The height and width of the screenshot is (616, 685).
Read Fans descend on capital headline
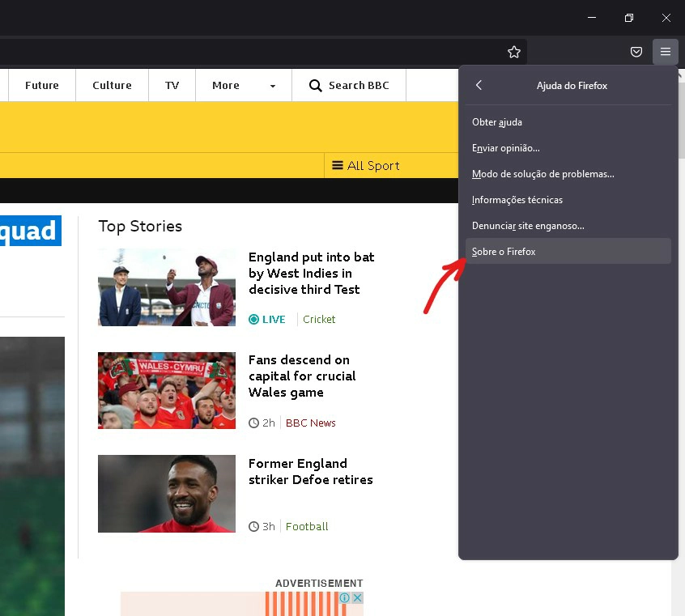click(302, 376)
